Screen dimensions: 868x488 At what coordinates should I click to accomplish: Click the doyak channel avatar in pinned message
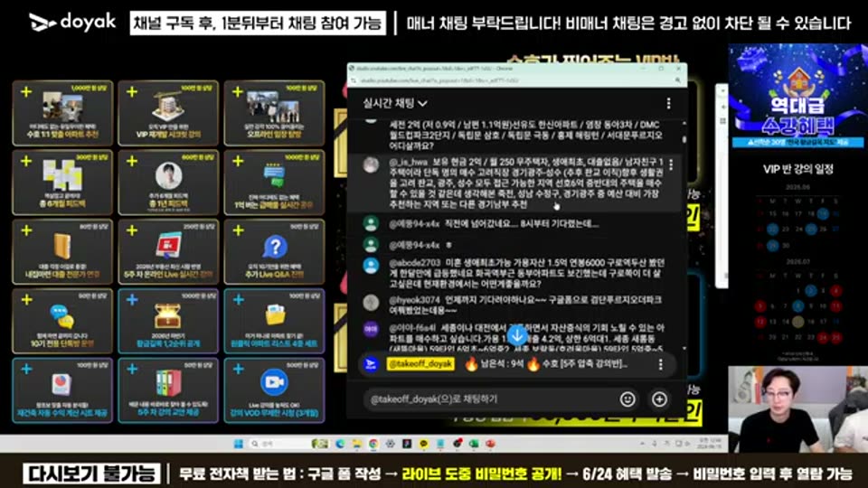[x=371, y=363]
